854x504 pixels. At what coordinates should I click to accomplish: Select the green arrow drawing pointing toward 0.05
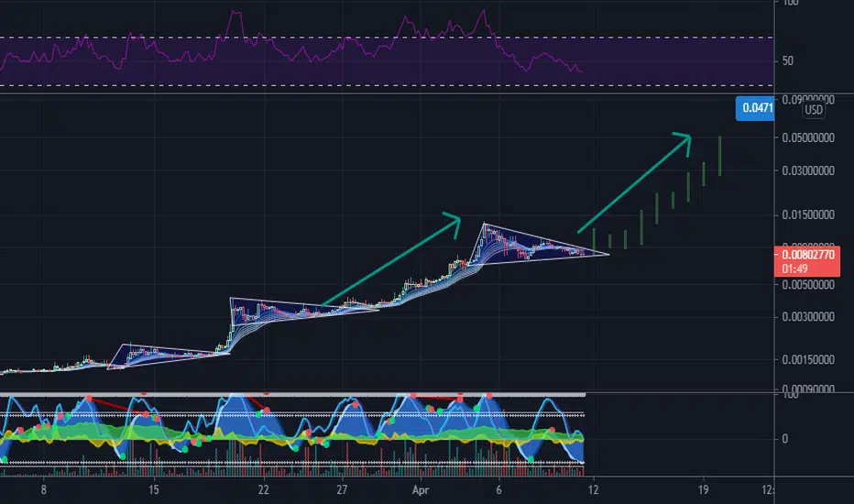coord(634,182)
